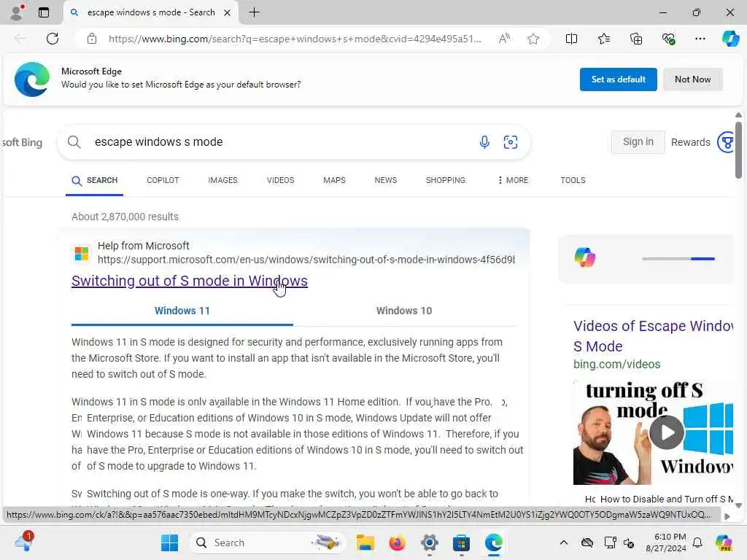Select the SEARCH tab
The height and width of the screenshot is (560, 747).
[94, 181]
